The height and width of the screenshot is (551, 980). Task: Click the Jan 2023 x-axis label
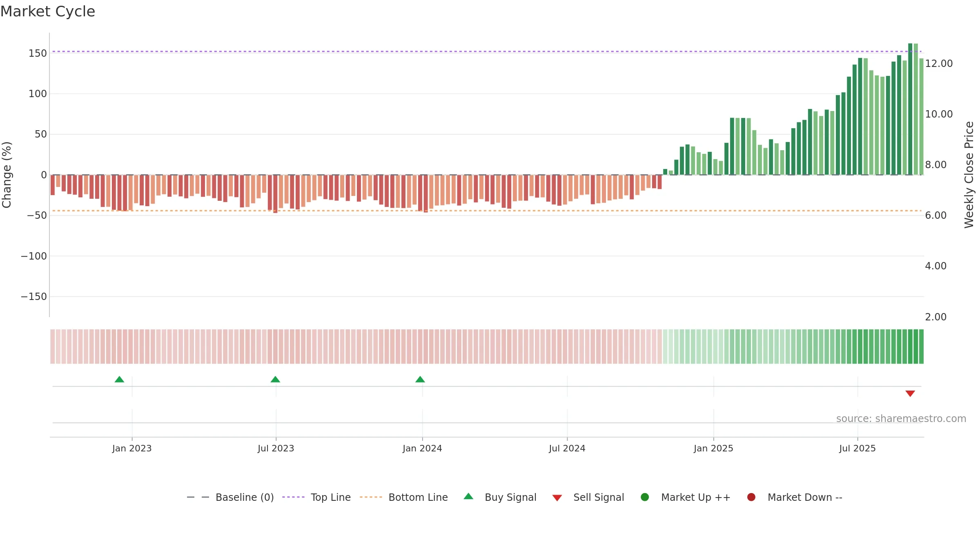click(132, 449)
